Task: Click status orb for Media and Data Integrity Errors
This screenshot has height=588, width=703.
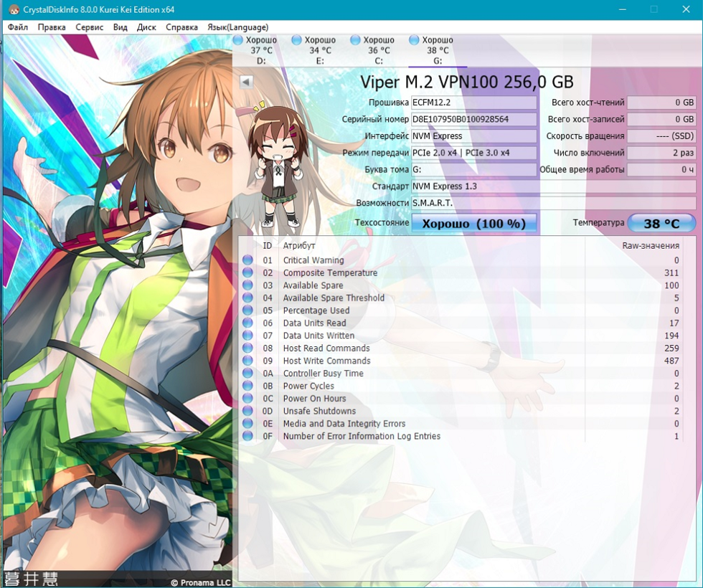Action: (x=247, y=423)
